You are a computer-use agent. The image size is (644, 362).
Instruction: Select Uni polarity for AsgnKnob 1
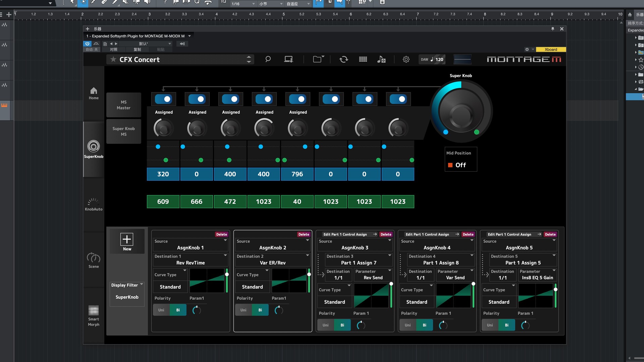[161, 310]
